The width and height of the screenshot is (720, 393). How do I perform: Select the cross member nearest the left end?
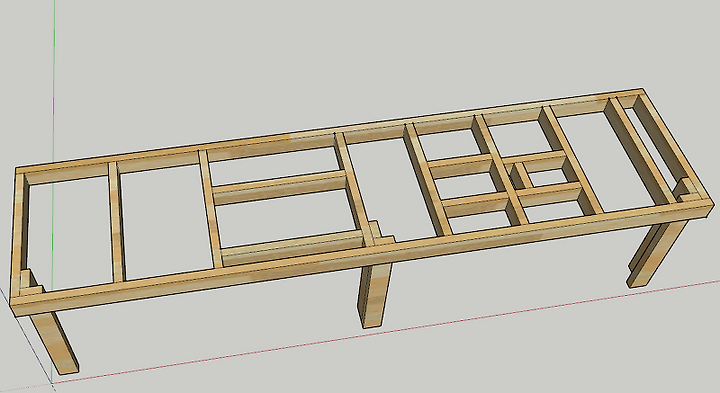[x=117, y=221]
